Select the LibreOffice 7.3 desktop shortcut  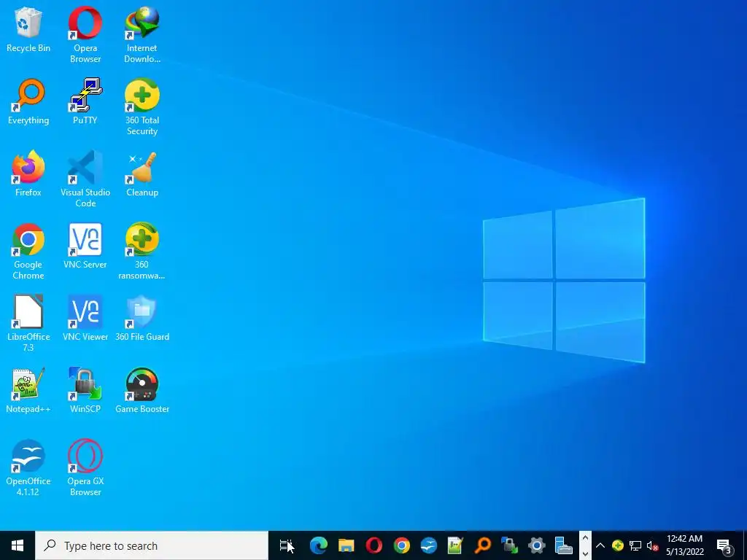28,323
